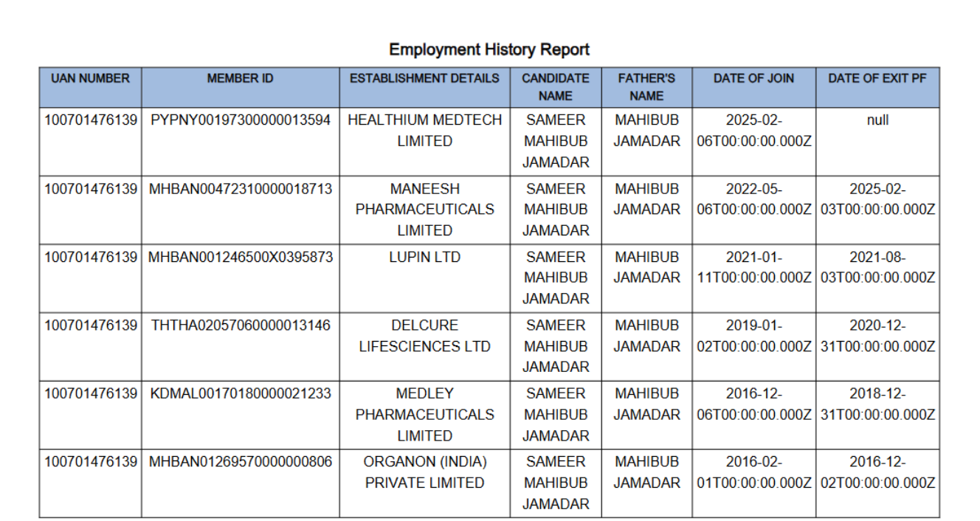Click the HEALTHIUM MEDTECH LIMITED cell
This screenshot has height=521, width=980.
coord(424,131)
